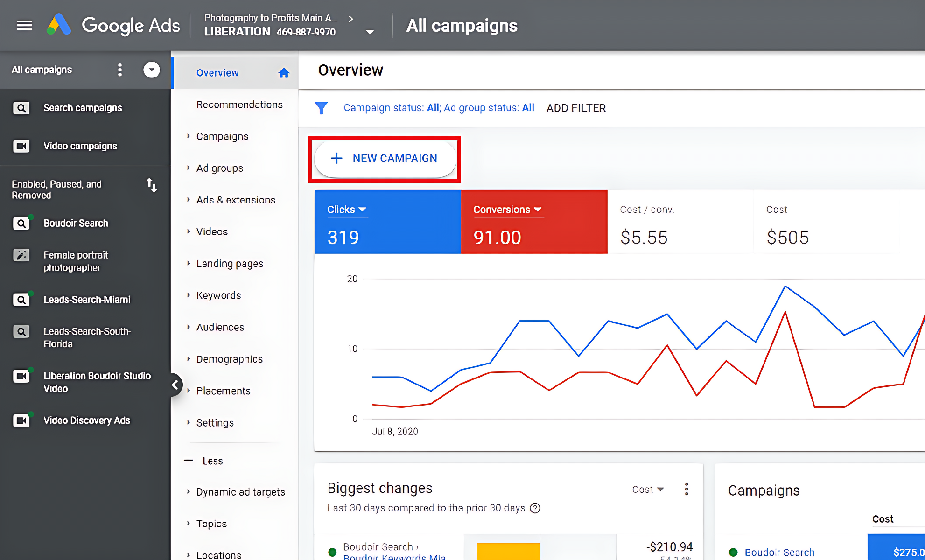
Task: Open Boudoir Search link in Biggest changes
Action: coord(380,546)
